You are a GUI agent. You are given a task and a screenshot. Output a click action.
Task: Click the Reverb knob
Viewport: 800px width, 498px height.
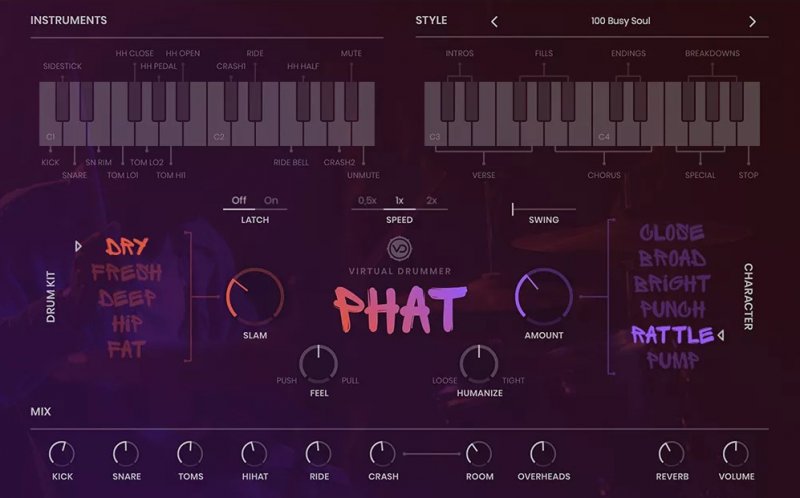[671, 453]
